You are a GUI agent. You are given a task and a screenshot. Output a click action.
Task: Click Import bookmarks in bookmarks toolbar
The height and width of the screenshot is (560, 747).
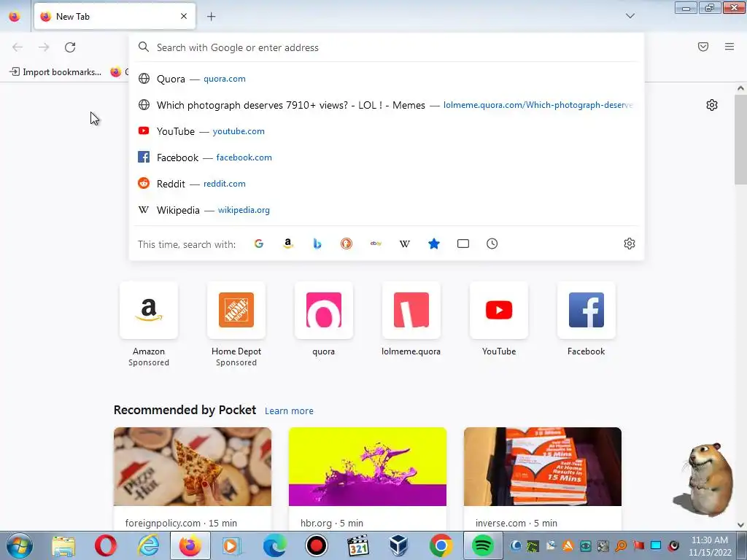click(x=55, y=72)
